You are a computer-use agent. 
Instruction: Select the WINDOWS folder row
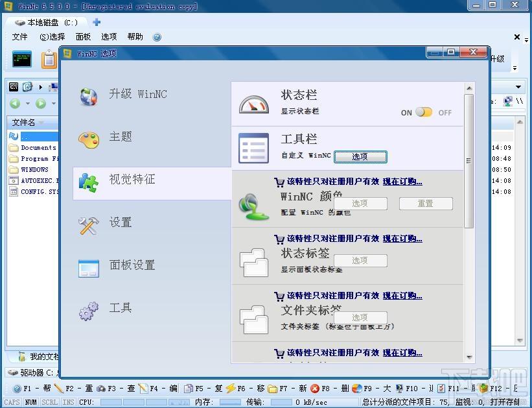tap(33, 169)
